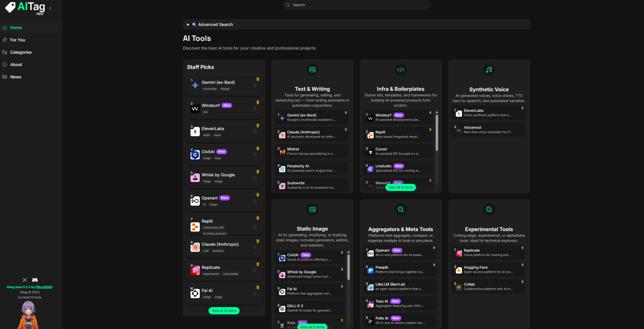Viewport: 644px width, 329px height.
Task: Click the anime mascot image in sidebar
Action: click(x=28, y=315)
